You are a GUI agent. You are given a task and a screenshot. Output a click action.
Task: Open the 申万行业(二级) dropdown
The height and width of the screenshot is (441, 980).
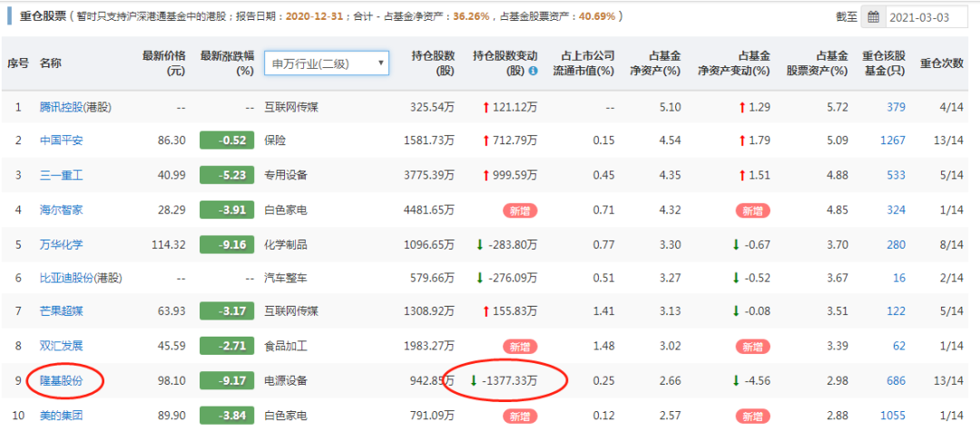click(x=327, y=64)
